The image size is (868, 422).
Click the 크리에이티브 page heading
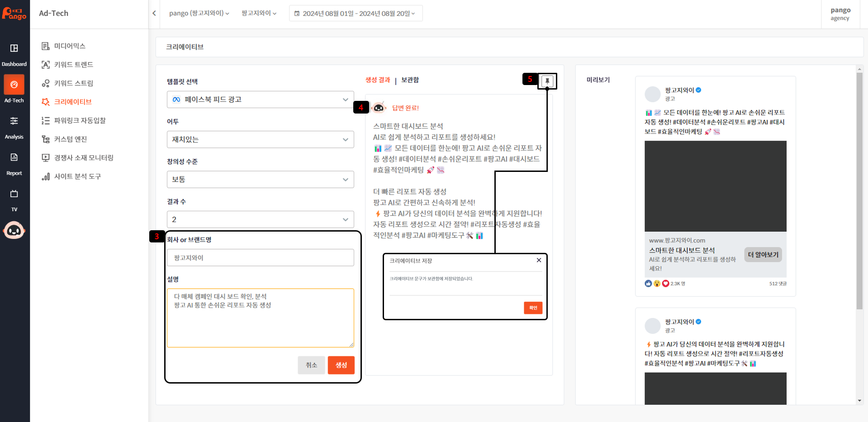point(185,47)
